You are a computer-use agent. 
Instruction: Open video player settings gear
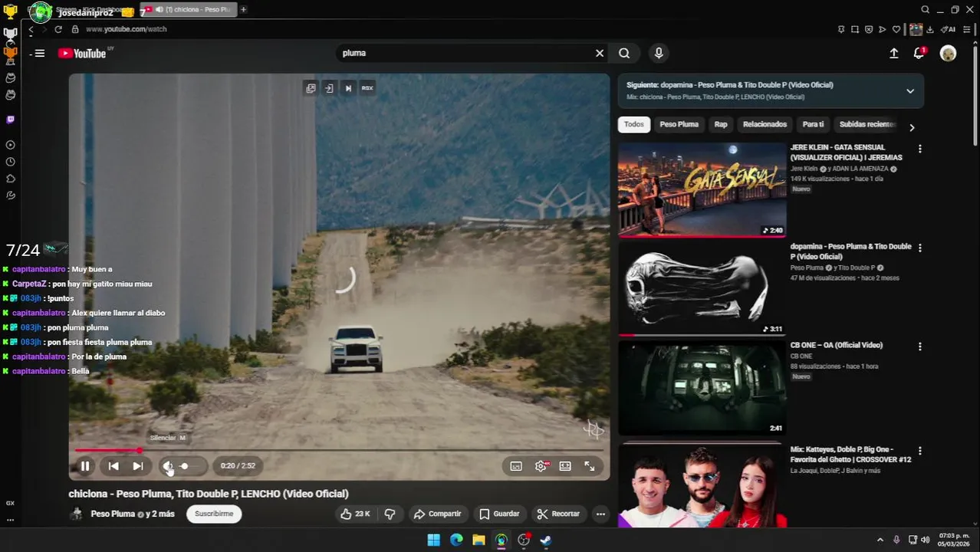[x=541, y=466]
